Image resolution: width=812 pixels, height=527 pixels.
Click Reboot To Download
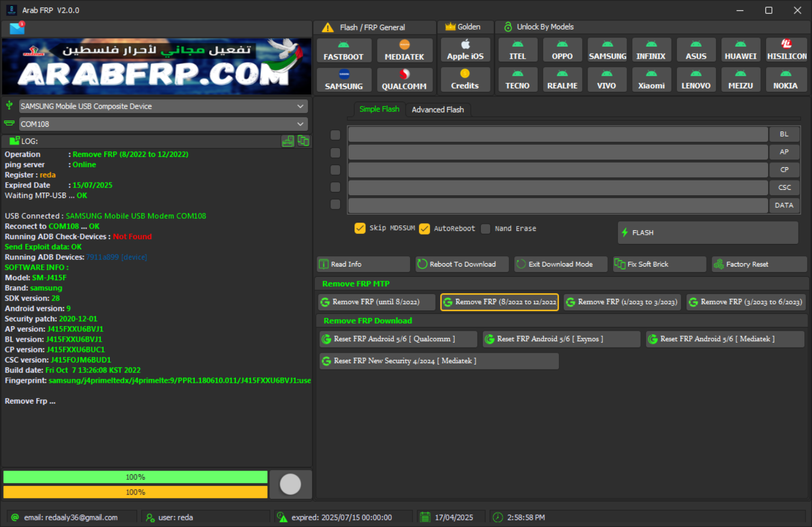(x=462, y=264)
